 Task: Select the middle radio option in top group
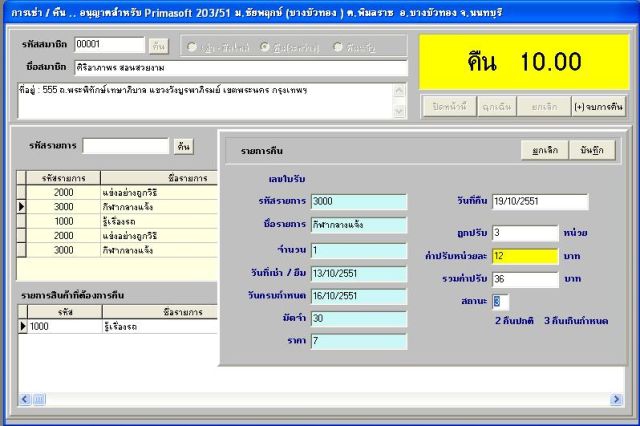tap(265, 46)
